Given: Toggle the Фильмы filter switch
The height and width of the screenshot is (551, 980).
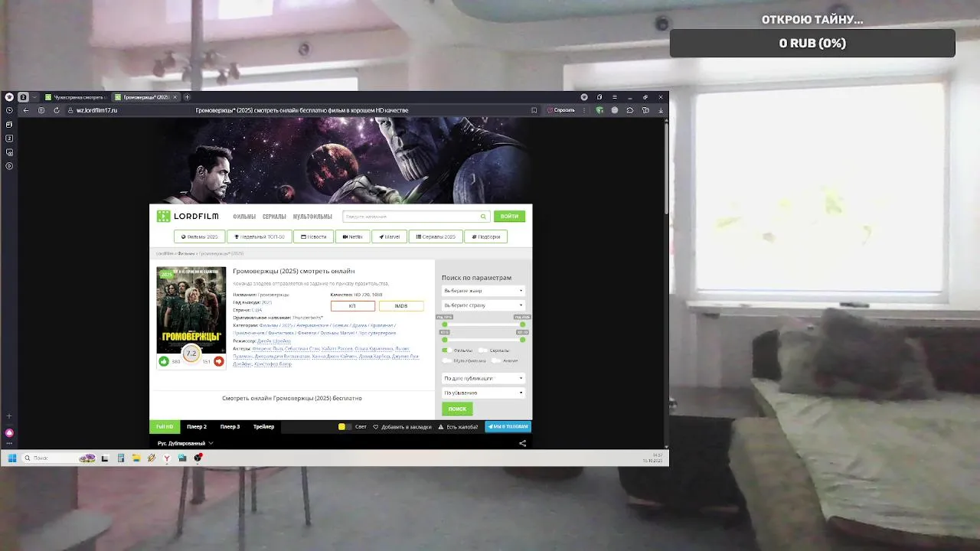Looking at the screenshot, I should coord(446,350).
